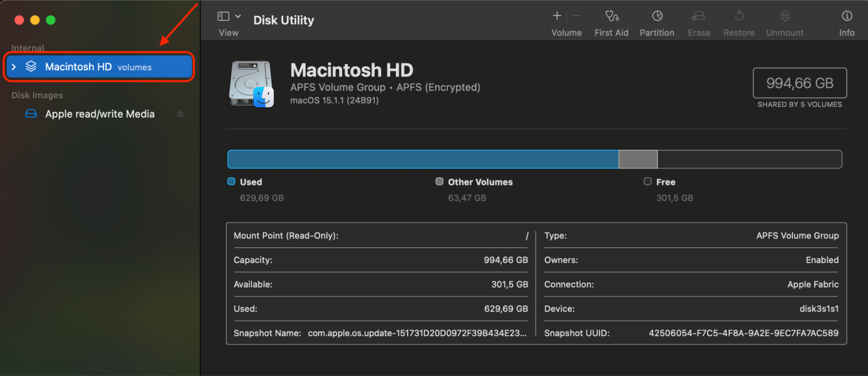
Task: Click the Owners Enabled value
Action: [x=822, y=260]
